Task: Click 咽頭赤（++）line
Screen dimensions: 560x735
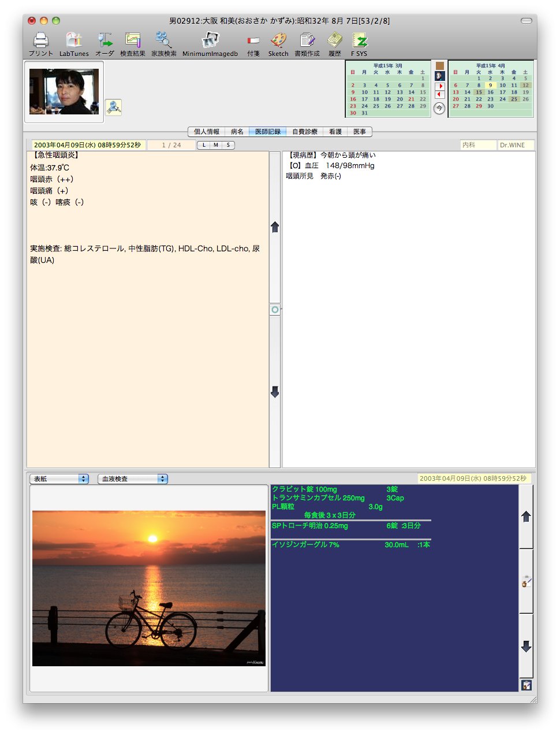Action: pyautogui.click(x=52, y=179)
